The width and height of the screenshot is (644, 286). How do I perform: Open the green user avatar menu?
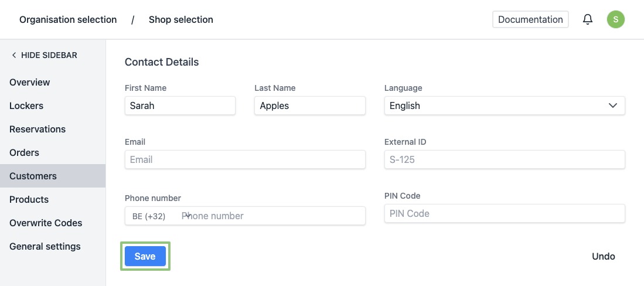pyautogui.click(x=615, y=19)
